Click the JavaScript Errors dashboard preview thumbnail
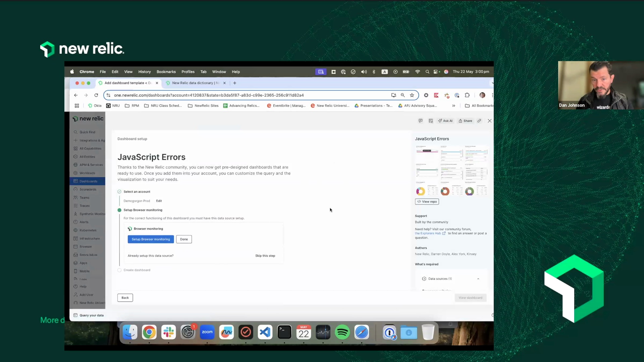The width and height of the screenshot is (644, 362). point(451,171)
